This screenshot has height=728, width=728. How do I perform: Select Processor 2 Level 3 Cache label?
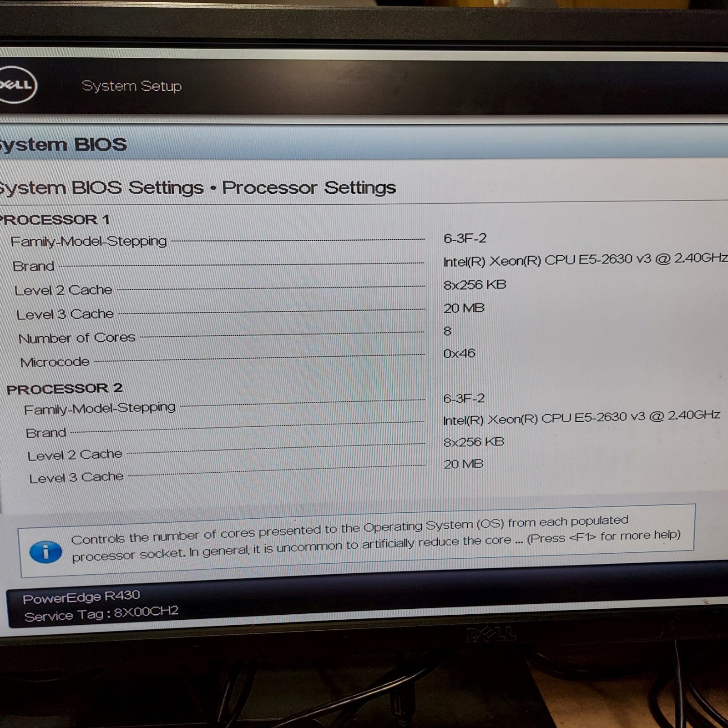tap(76, 478)
